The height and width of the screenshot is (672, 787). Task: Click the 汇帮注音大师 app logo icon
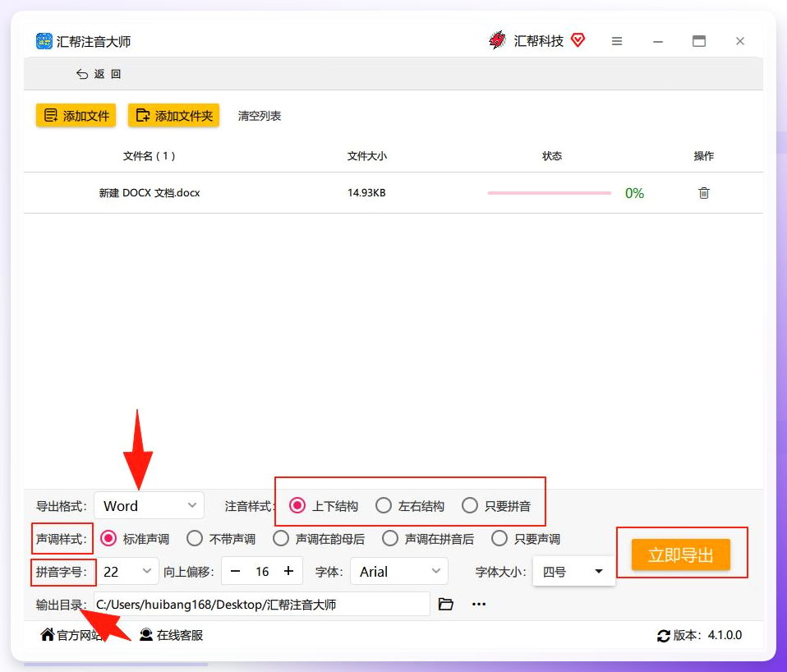tap(44, 41)
